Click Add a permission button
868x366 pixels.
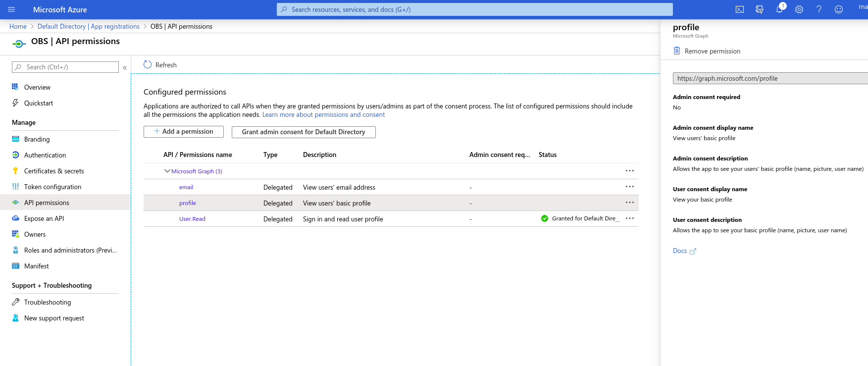tap(184, 132)
